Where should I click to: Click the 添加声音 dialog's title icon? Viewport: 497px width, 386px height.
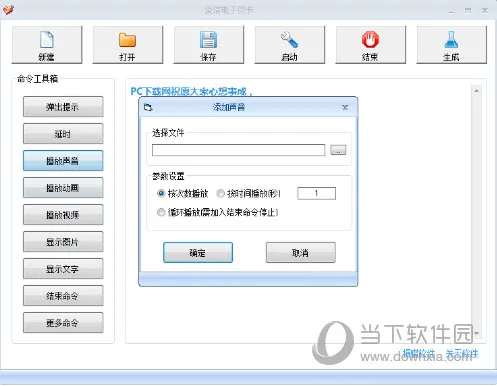coord(148,107)
